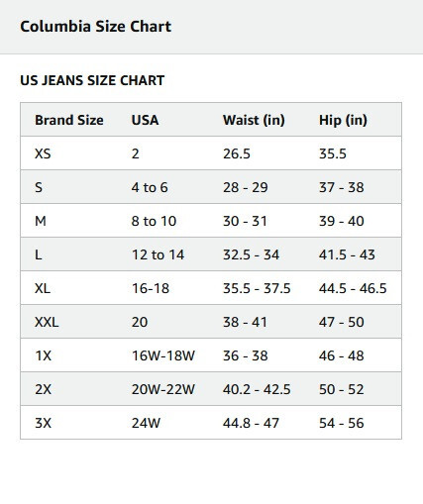Click the 16-18 USA size cell
The image size is (423, 504).
click(151, 288)
